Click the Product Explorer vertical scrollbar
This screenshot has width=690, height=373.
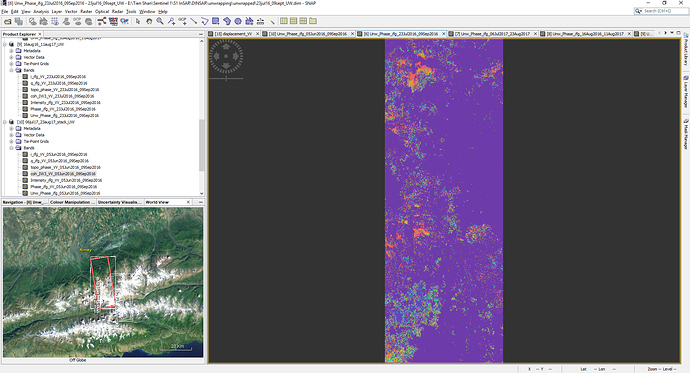pos(202,117)
